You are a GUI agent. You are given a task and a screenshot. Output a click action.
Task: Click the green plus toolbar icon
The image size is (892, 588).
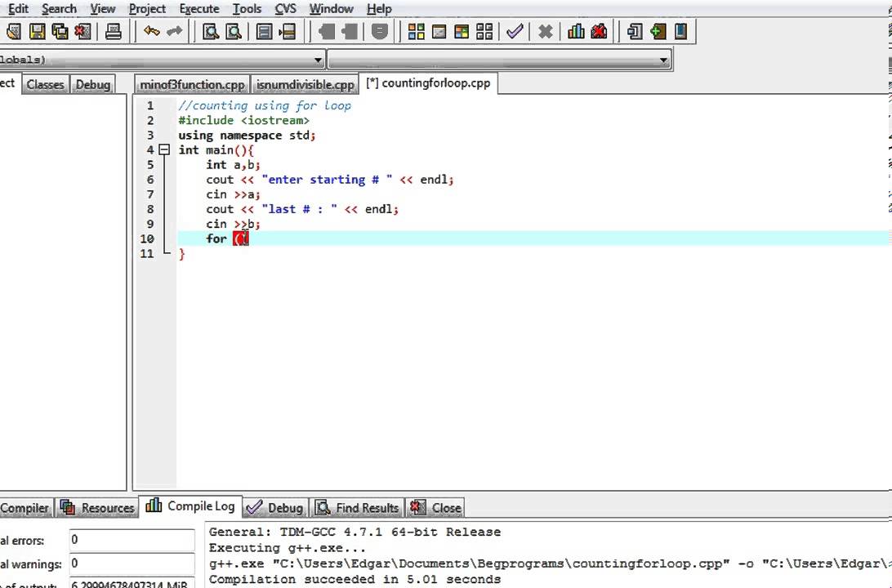click(x=658, y=31)
